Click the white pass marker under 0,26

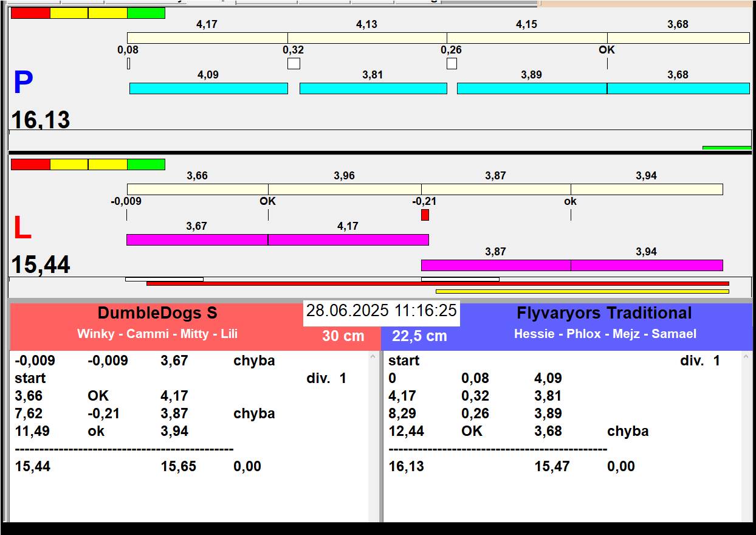[x=452, y=63]
